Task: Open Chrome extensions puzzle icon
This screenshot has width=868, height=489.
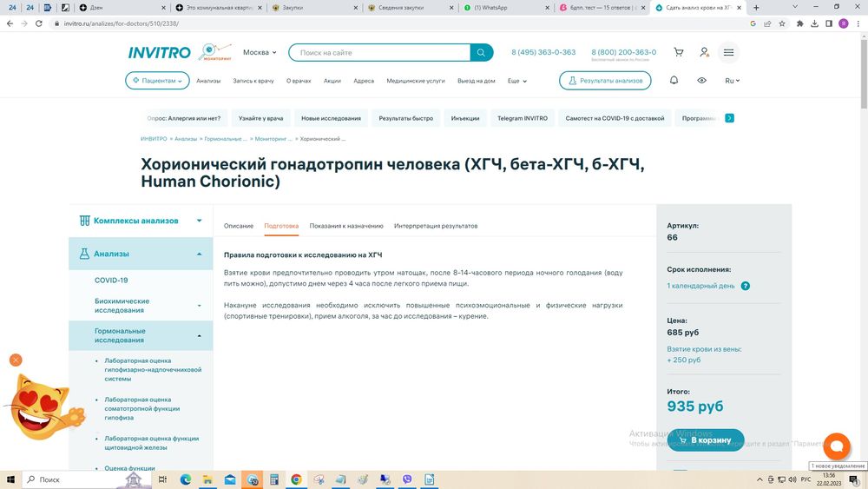Action: click(x=799, y=23)
